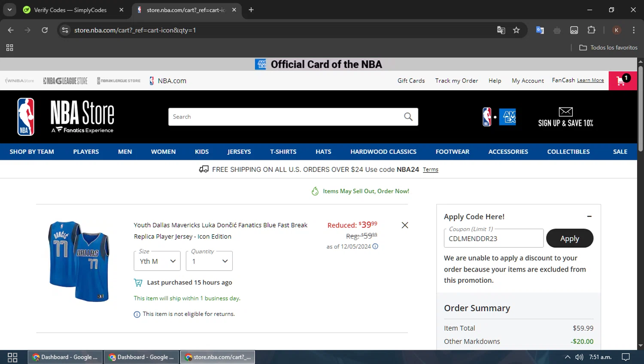Open the Help link
The width and height of the screenshot is (644, 364).
[495, 81]
